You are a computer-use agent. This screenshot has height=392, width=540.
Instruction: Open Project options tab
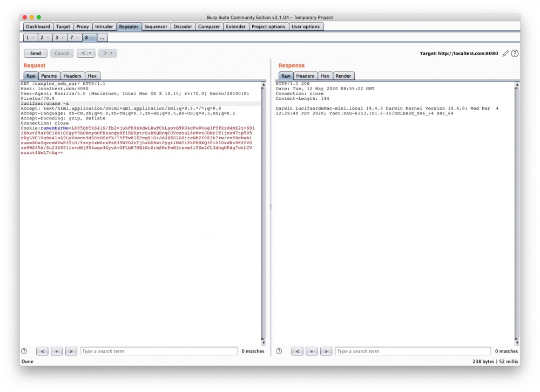[268, 26]
